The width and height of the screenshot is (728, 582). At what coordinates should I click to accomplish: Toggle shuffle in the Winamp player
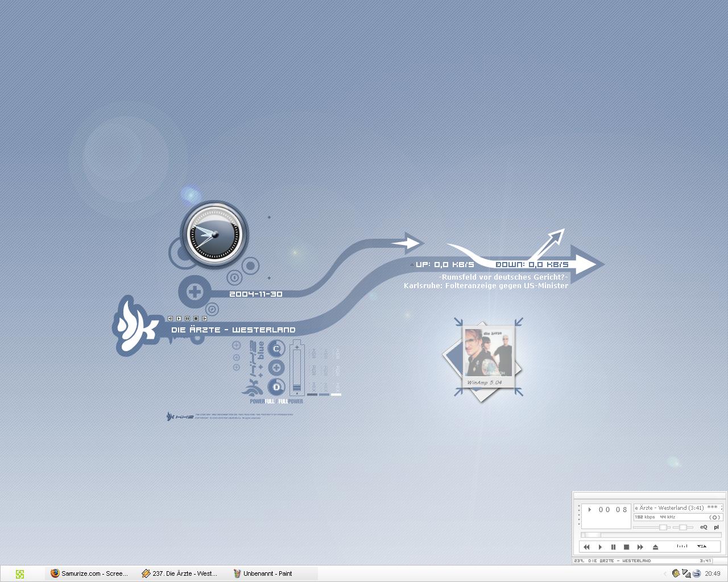click(682, 546)
